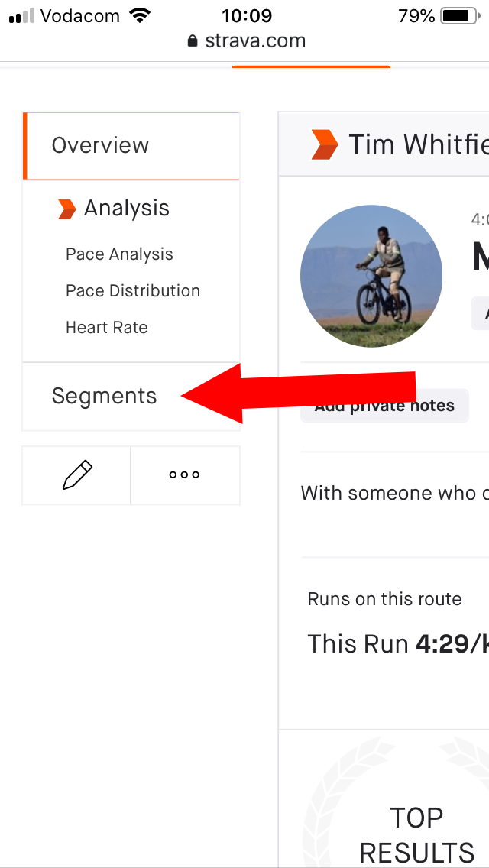
Task: Tap the battery indicator icon
Action: [460, 16]
